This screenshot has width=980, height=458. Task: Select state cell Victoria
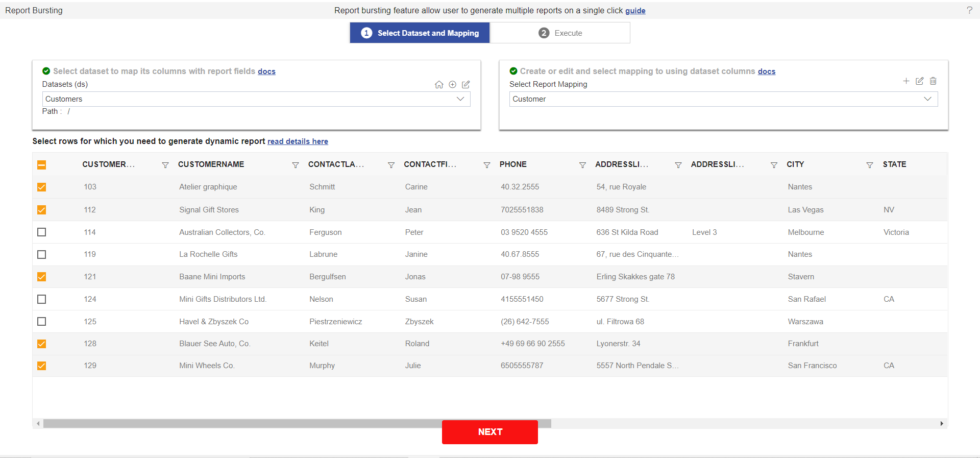896,232
